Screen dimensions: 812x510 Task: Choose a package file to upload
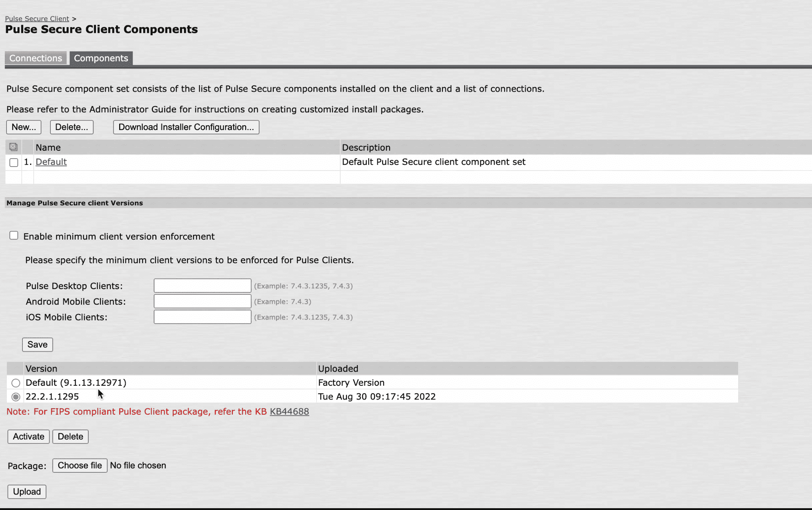coord(80,465)
